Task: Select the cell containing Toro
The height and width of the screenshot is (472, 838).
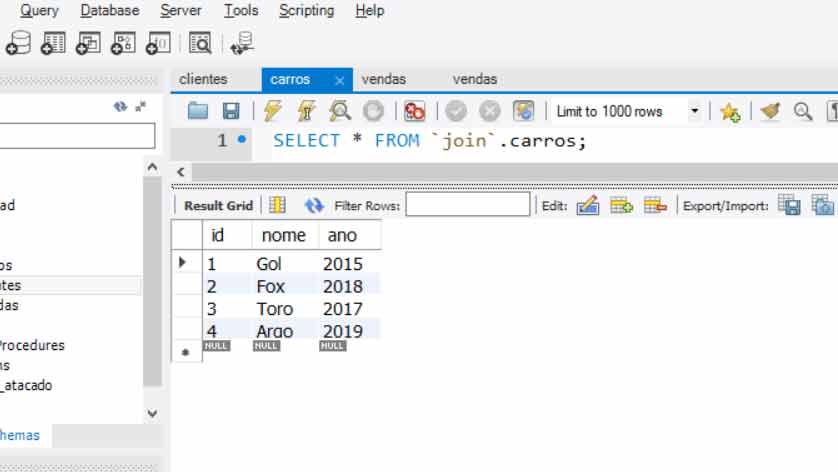Action: tap(285, 308)
